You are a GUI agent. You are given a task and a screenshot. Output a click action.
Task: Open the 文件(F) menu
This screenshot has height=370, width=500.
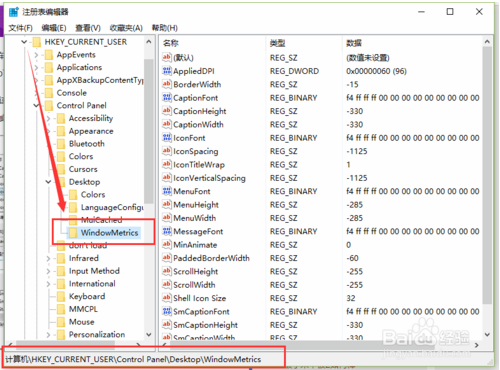click(x=20, y=28)
